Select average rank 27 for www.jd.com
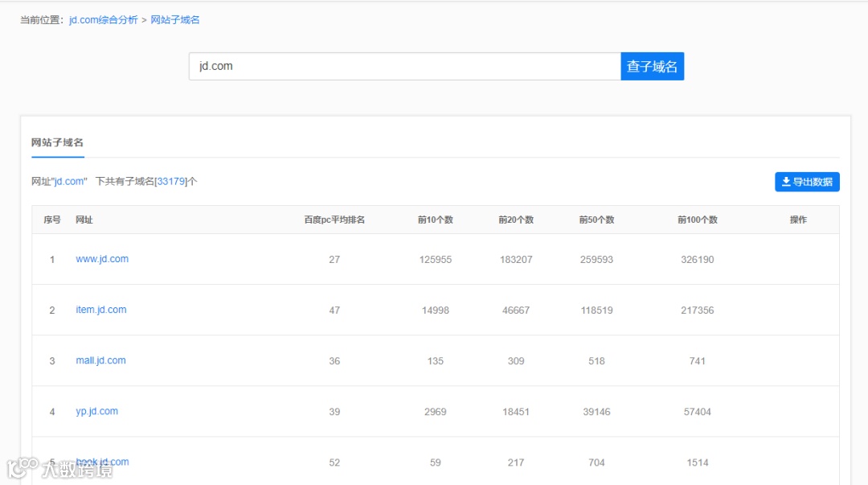 pos(334,260)
